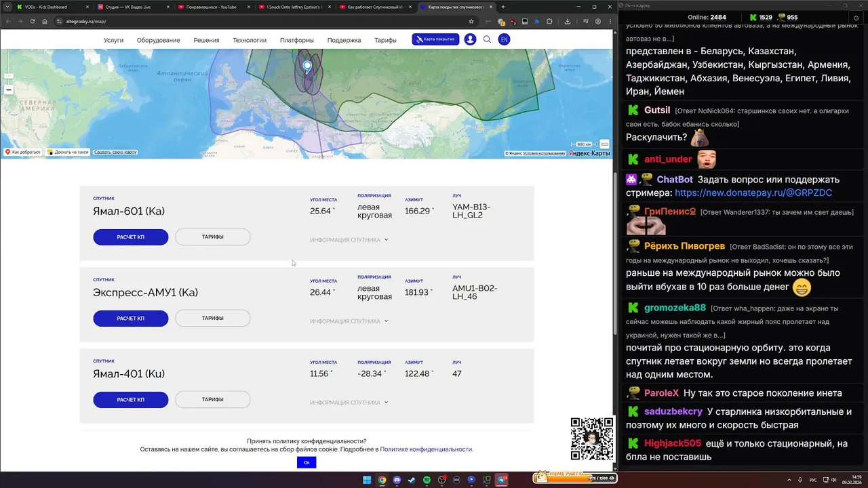Click ТАРИФЫ button for Экспресс-АМУ1 (Ka)
Screen dimensions: 868x488
click(x=213, y=319)
